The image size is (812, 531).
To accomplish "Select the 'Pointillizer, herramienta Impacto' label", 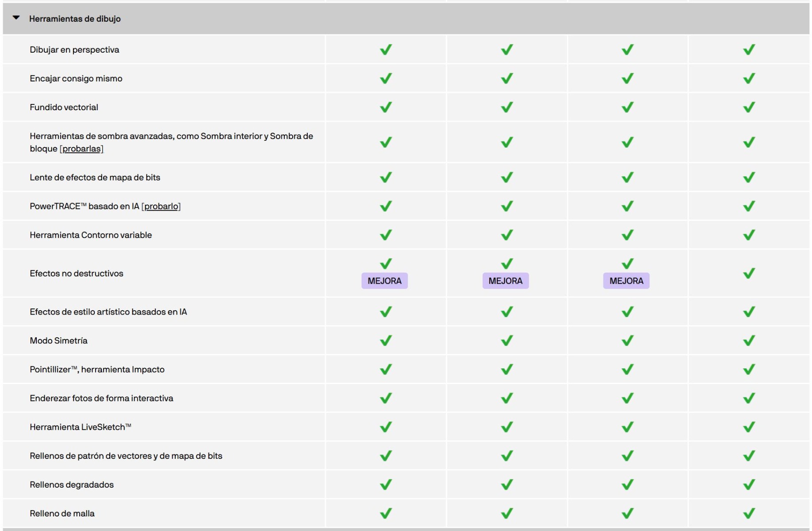I will click(x=97, y=369).
